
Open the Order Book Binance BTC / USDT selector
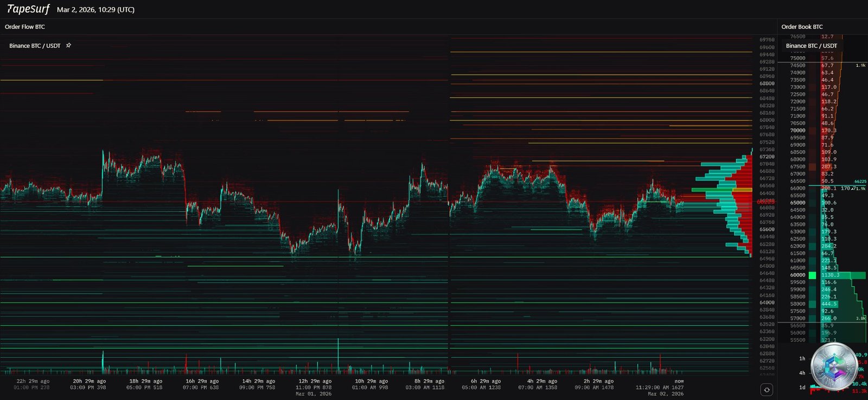pyautogui.click(x=811, y=46)
